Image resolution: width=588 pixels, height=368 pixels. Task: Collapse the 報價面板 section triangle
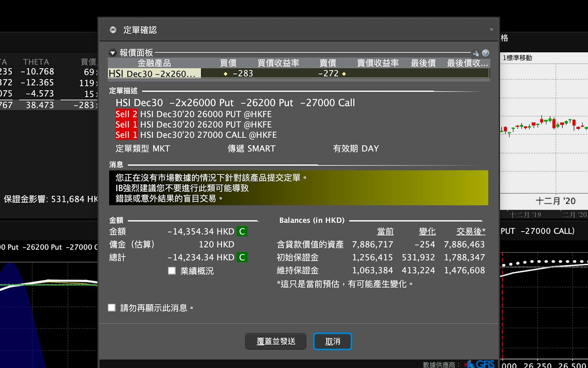pos(113,53)
